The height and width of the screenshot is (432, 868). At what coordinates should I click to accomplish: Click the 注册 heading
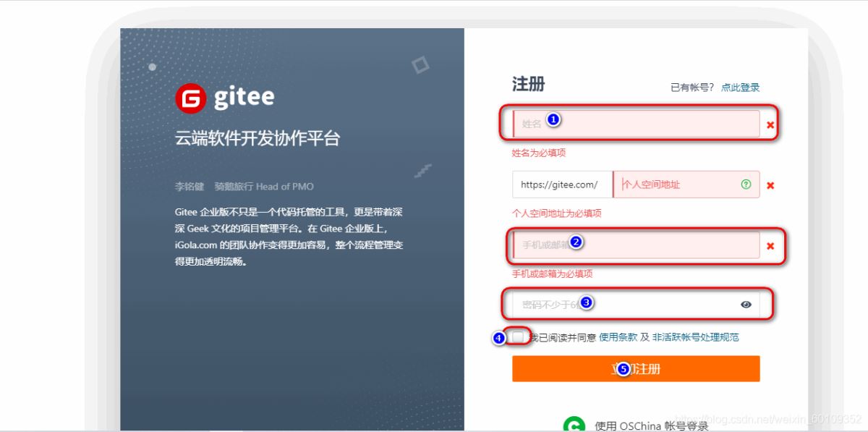[528, 84]
